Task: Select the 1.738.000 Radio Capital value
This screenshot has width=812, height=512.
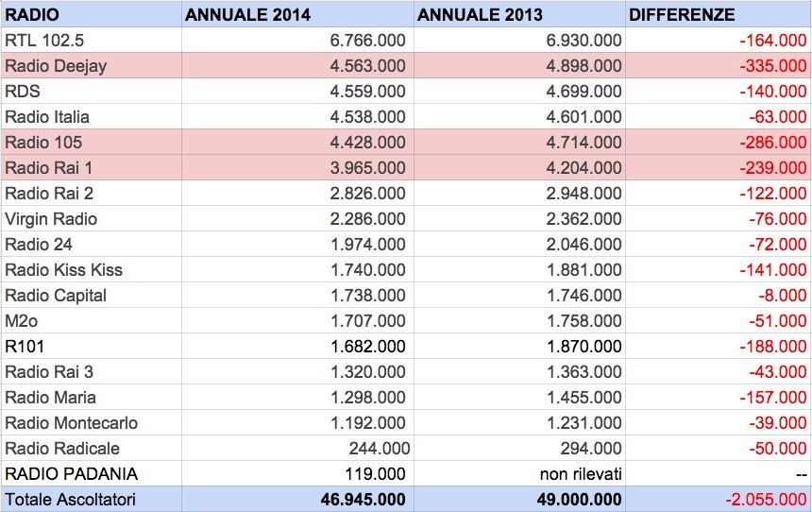Action: click(368, 296)
